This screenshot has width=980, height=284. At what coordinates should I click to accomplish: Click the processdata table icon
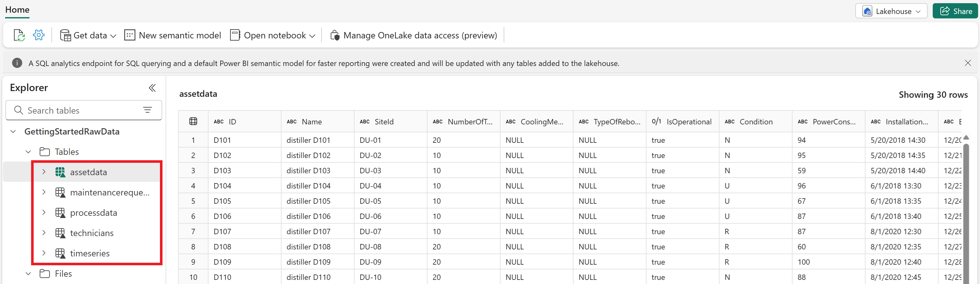tap(60, 213)
